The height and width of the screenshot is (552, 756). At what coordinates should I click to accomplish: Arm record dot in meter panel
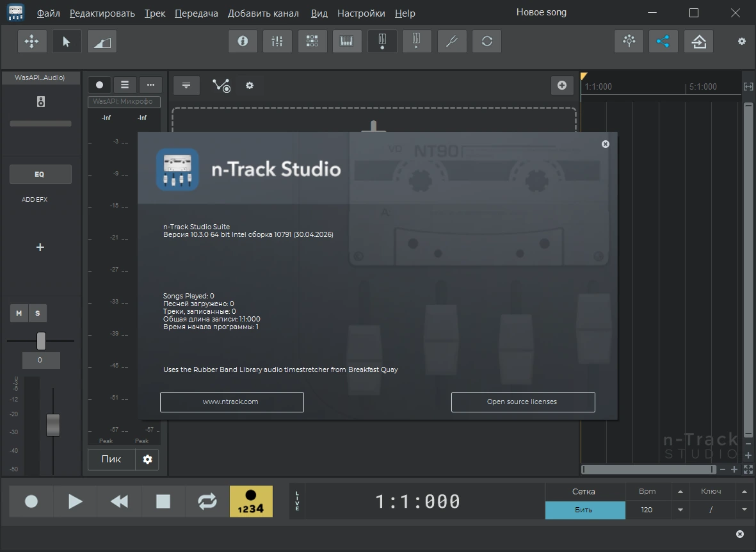click(99, 85)
